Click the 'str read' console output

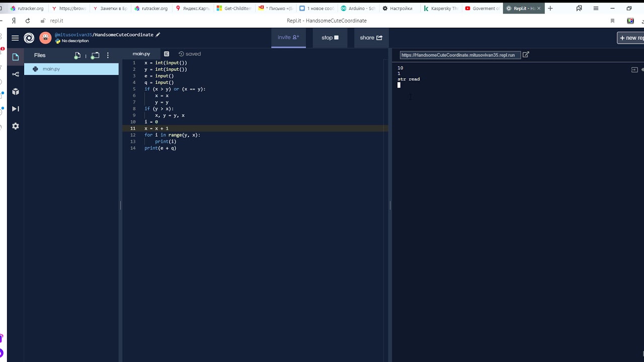coord(409,79)
